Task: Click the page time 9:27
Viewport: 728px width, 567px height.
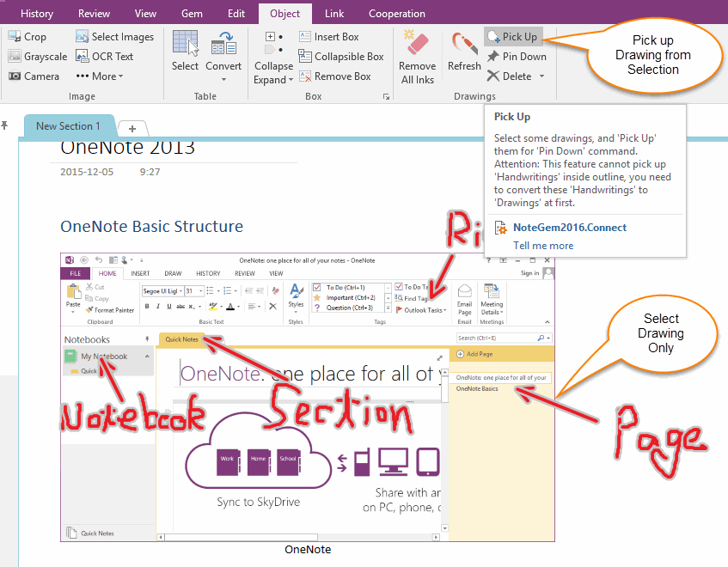Action: click(150, 172)
